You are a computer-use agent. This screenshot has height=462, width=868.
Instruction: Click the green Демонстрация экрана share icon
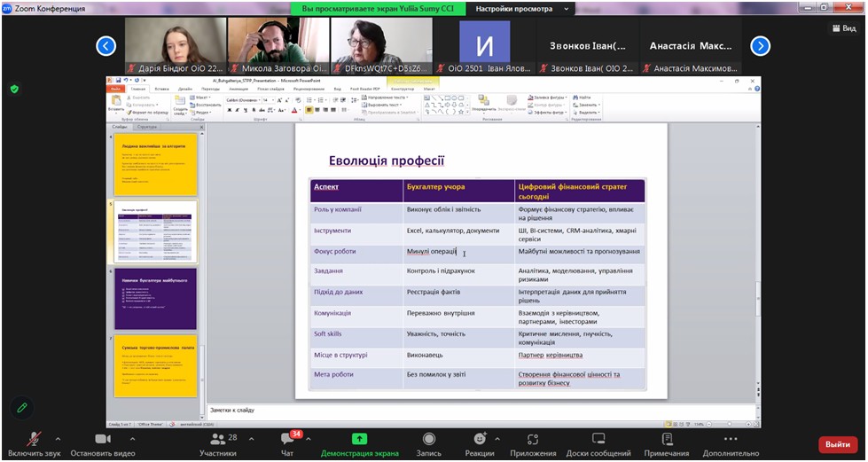coord(359,439)
